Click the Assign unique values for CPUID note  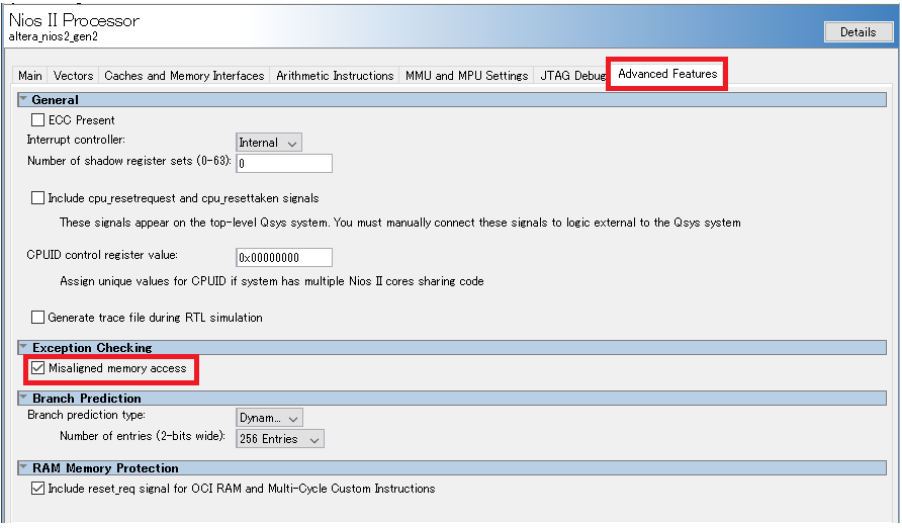272,281
